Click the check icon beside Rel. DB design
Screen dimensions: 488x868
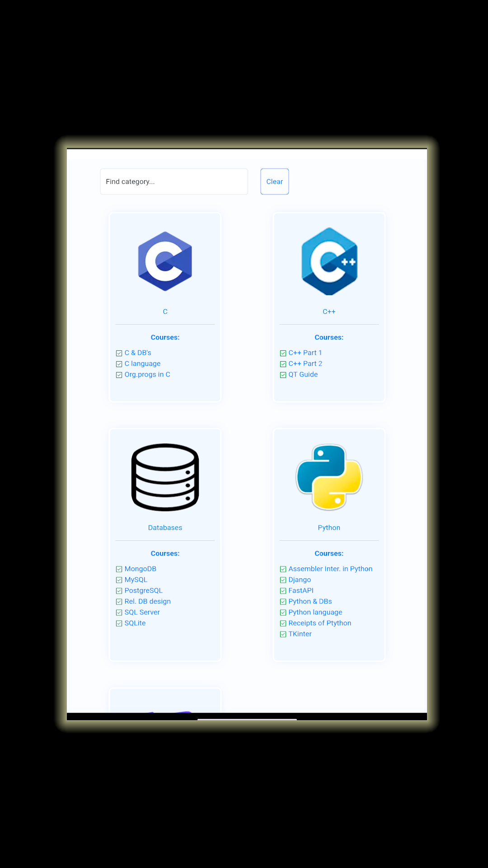coord(119,602)
